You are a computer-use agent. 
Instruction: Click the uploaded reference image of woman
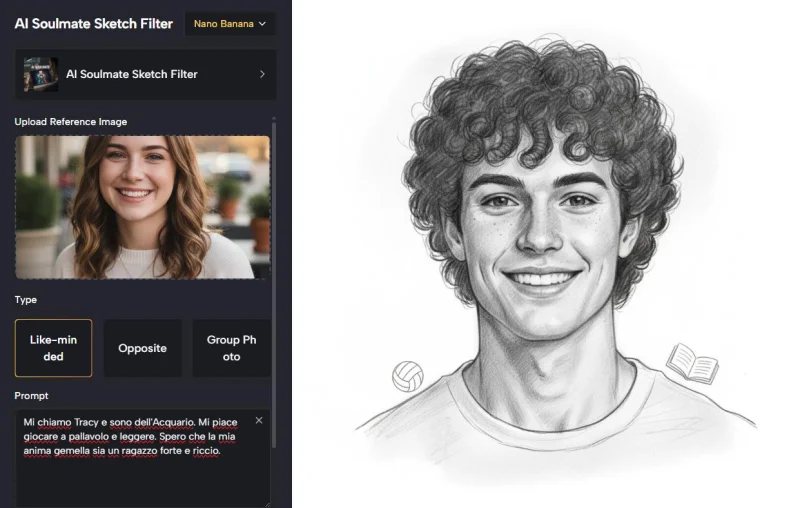tap(143, 207)
